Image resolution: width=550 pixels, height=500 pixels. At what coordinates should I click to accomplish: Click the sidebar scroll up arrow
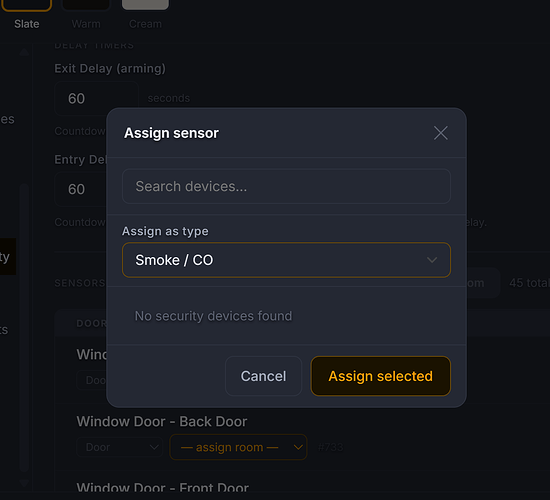click(24, 52)
